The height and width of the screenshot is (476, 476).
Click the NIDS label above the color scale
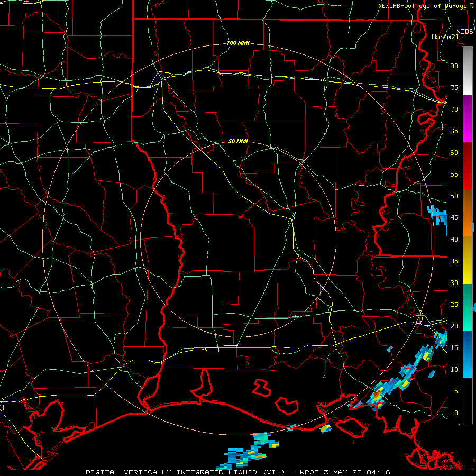pos(465,32)
